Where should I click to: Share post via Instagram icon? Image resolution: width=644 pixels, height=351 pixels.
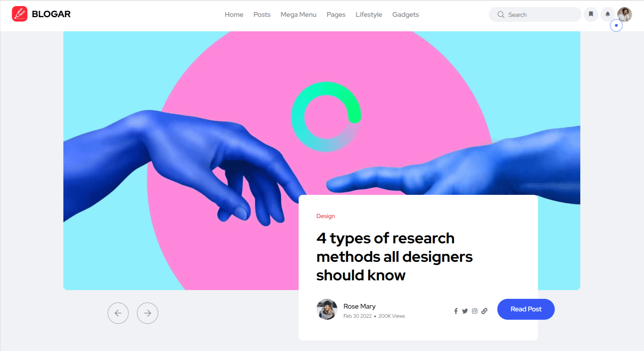(475, 311)
